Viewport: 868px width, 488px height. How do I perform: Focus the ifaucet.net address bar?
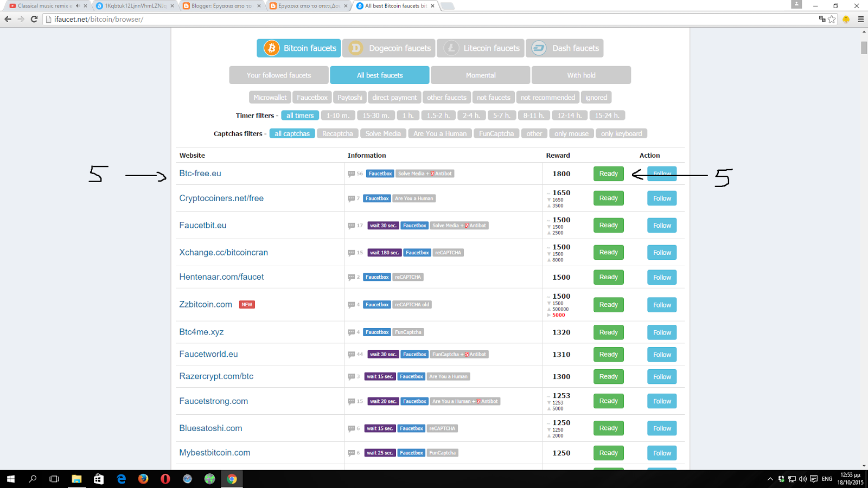tap(429, 19)
